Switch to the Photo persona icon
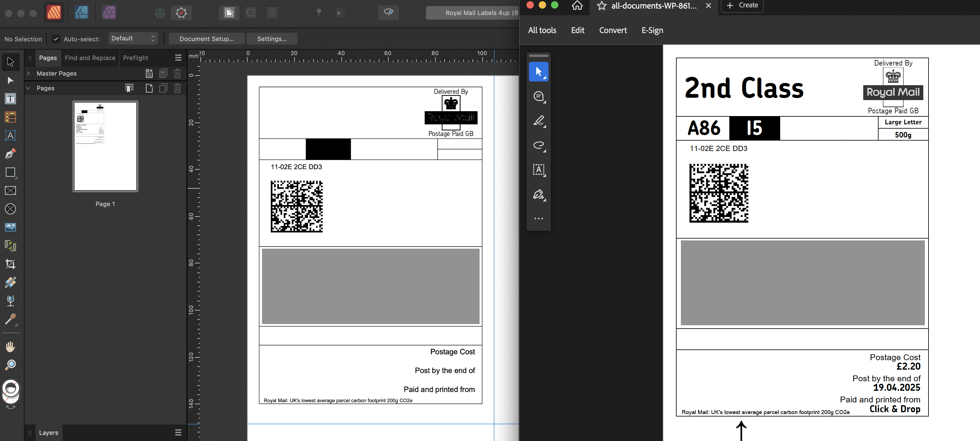The height and width of the screenshot is (441, 980). pos(109,13)
